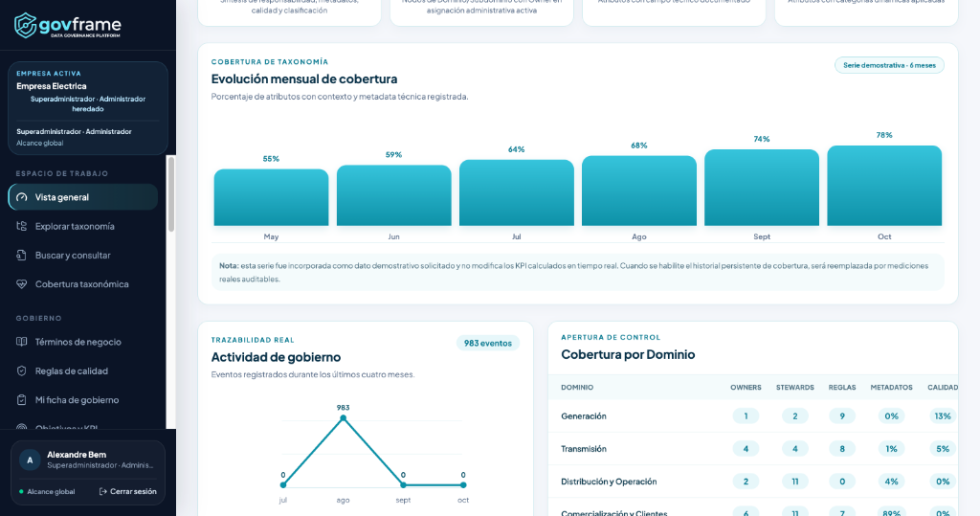980x516 pixels.
Task: Click the Actividad de gobierno heading
Action: (276, 357)
